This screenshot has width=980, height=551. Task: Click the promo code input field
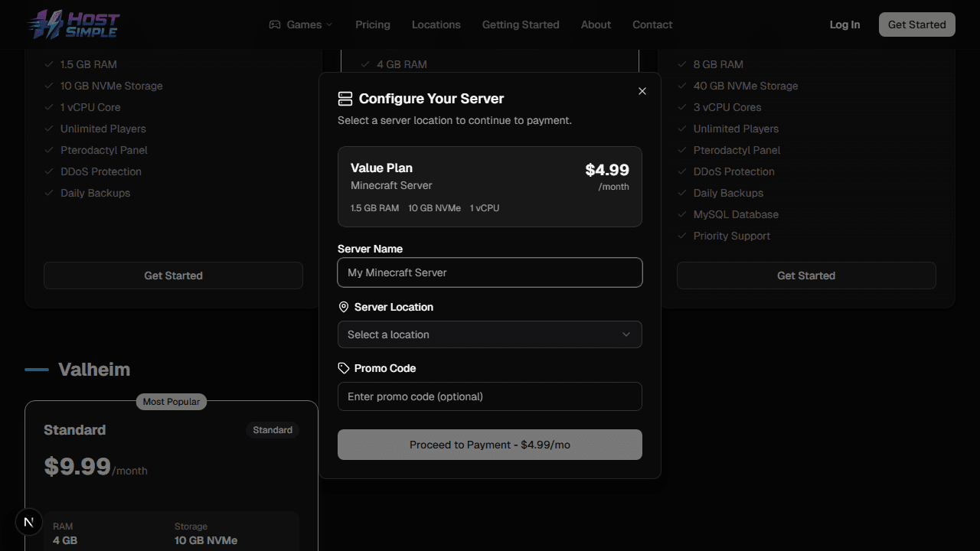click(489, 396)
